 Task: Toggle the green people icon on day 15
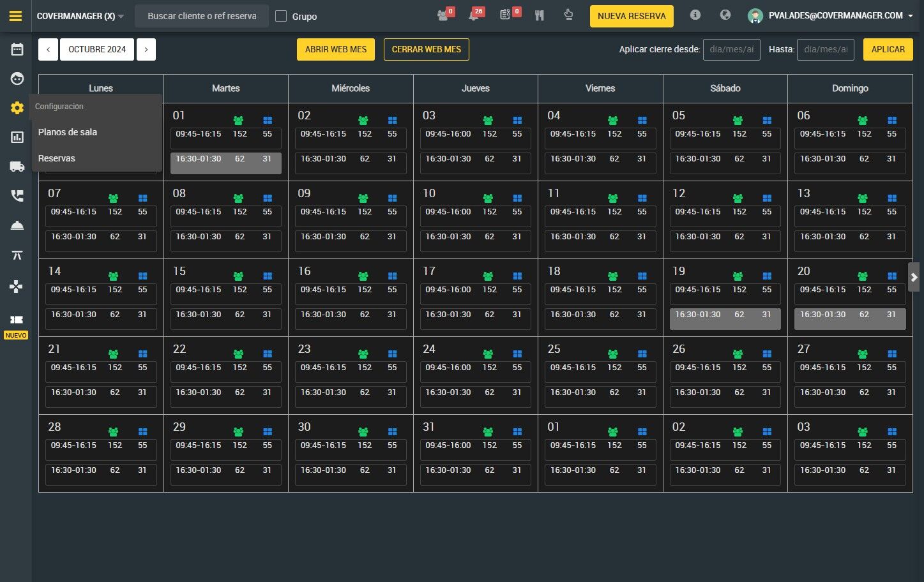coord(238,276)
